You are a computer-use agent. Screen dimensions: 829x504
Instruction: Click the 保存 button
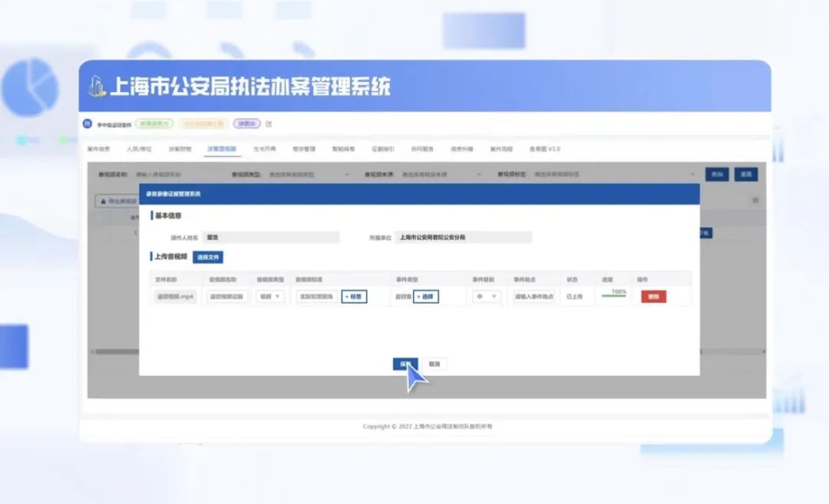405,364
